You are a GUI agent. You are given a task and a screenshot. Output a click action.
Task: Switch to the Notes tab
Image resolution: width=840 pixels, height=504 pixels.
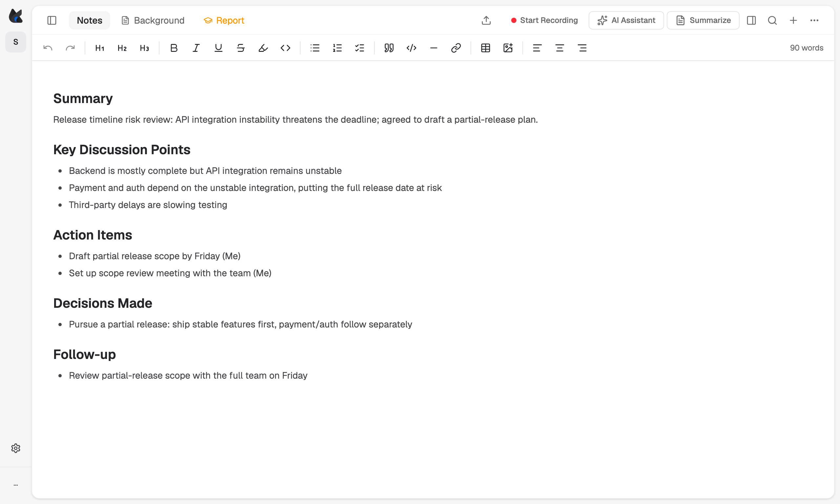click(90, 20)
